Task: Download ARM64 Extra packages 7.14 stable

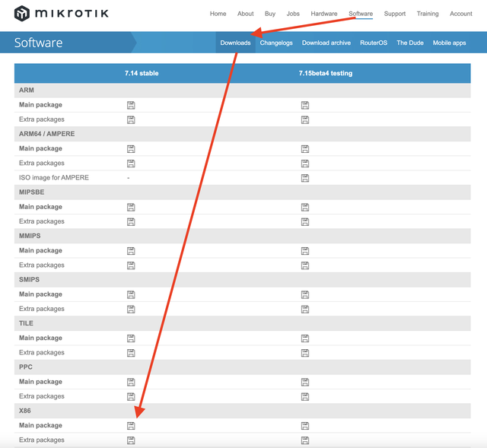Action: tap(131, 164)
